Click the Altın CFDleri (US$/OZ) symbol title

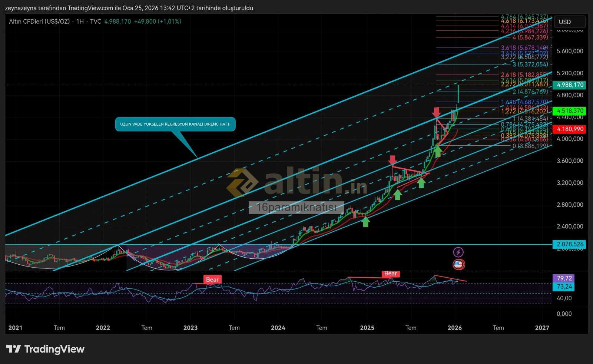pyautogui.click(x=39, y=21)
